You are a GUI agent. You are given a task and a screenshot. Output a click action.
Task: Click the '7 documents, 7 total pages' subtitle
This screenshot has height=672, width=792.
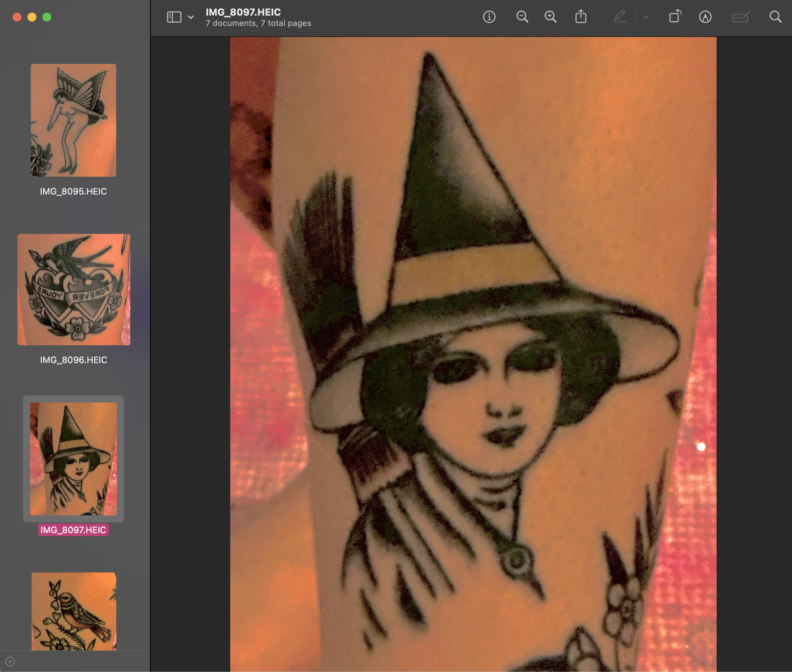(258, 23)
